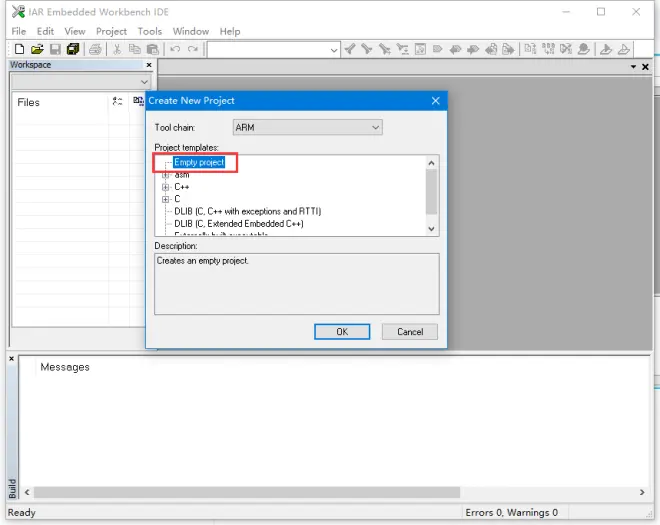Click the Save All toolbar icon
660x525 pixels.
[73, 49]
